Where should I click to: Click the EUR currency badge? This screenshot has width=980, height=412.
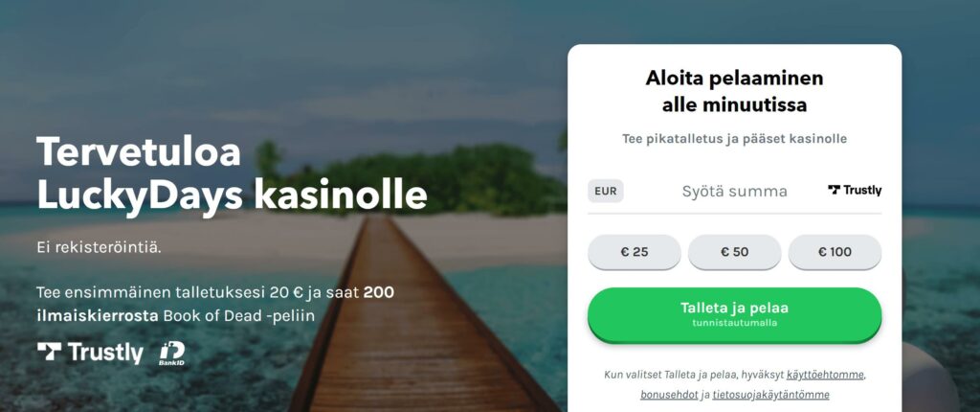pos(606,191)
